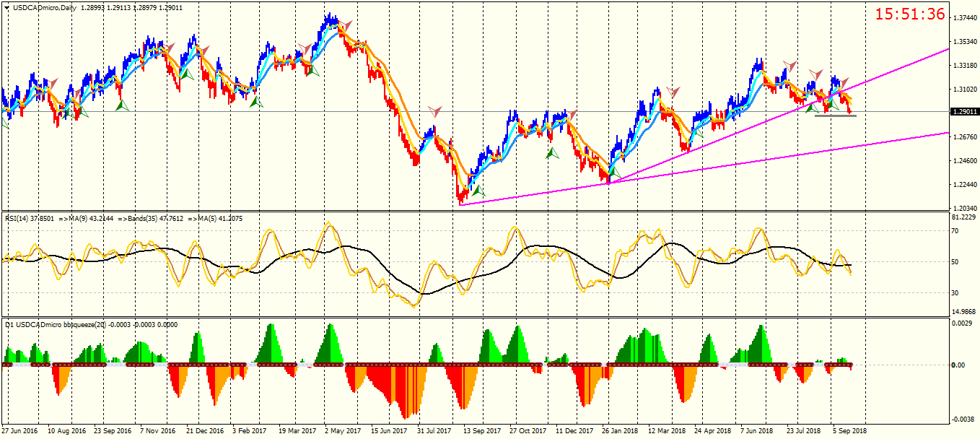This screenshot has width=980, height=439.
Task: Click the =>MA(5) 41.2075 indicator label
Action: (x=216, y=218)
